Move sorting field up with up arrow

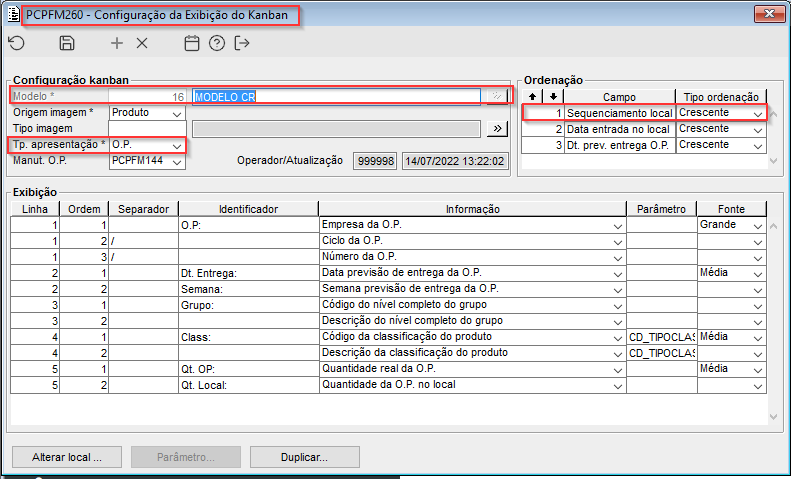[x=532, y=96]
